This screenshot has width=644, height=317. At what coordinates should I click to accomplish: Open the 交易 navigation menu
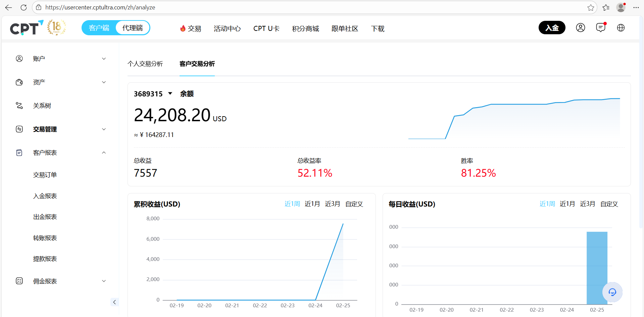191,29
